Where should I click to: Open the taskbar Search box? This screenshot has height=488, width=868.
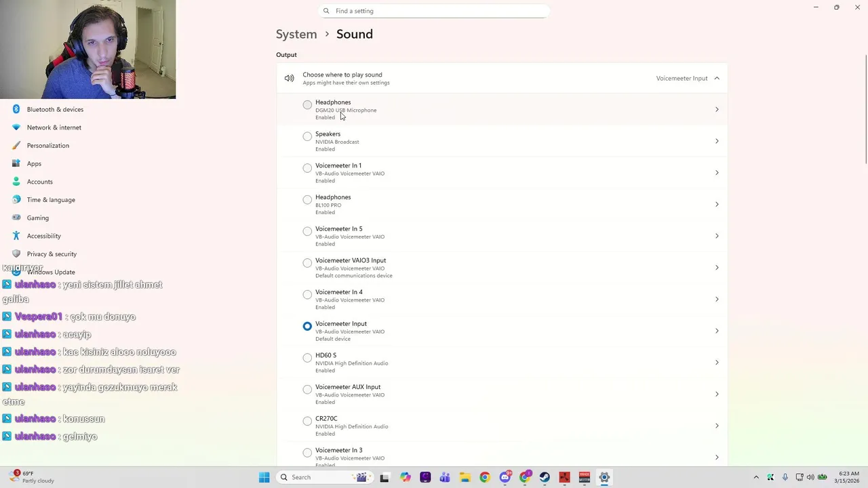tap(323, 477)
